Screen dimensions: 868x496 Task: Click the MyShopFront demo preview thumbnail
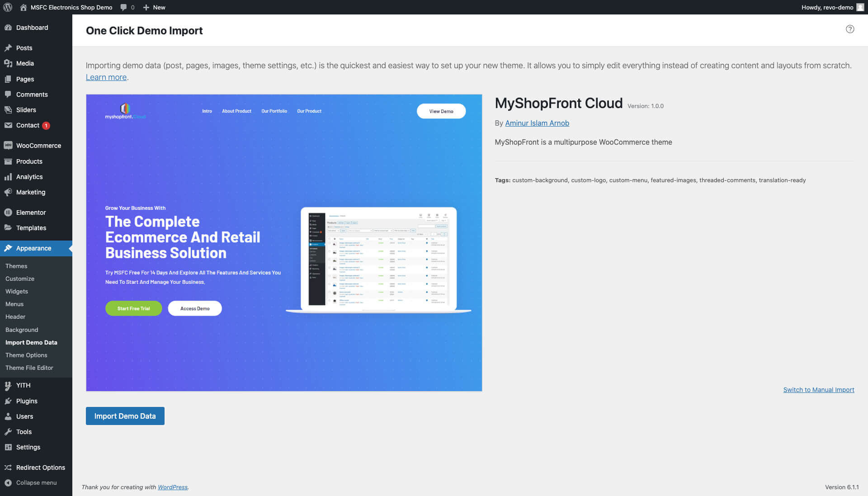284,242
